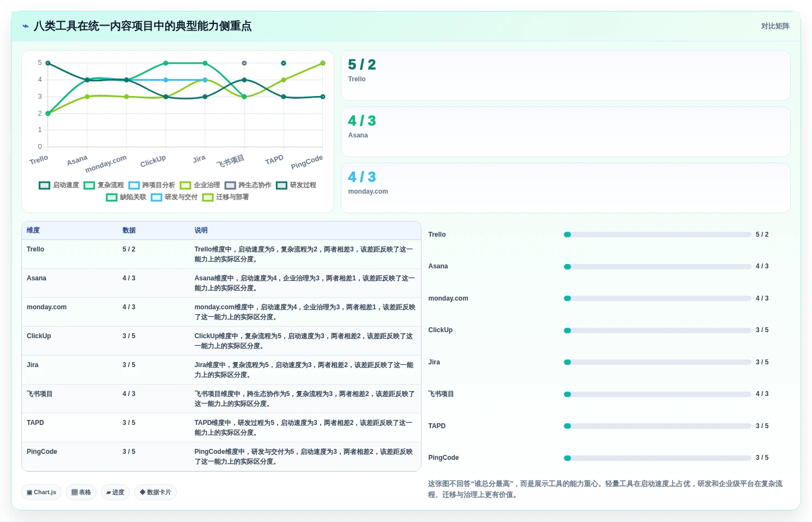Toggle the 缺陷关联 legend entry
Viewport: 812px width, 522px height.
pos(126,197)
